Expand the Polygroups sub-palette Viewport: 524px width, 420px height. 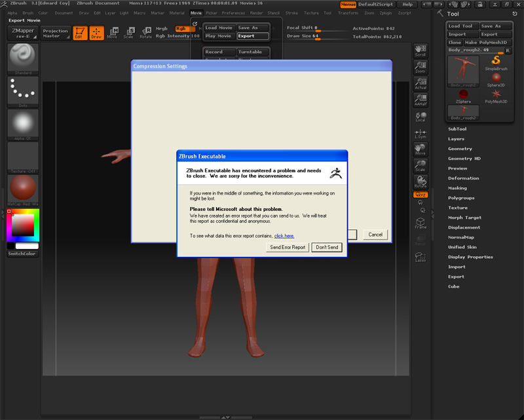[x=461, y=198]
